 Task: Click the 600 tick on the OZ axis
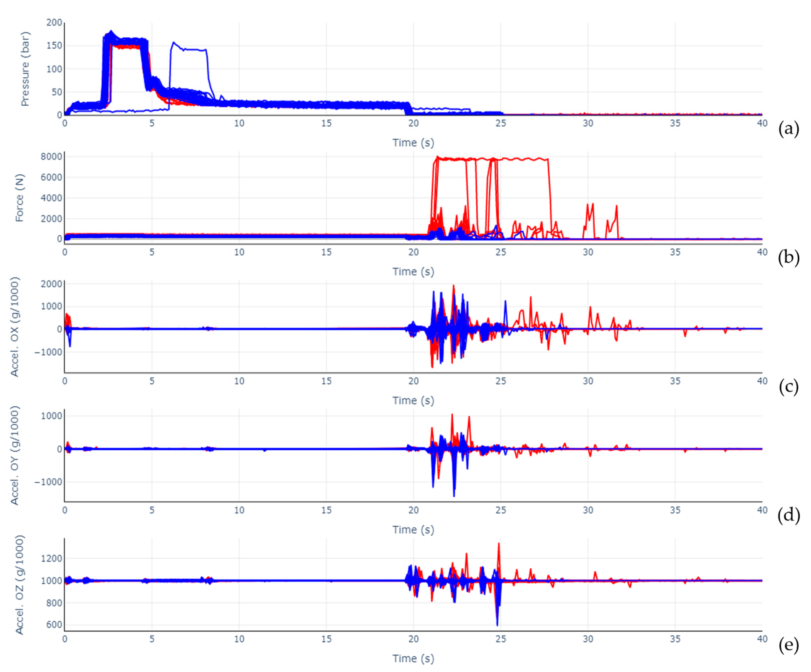tap(54, 625)
